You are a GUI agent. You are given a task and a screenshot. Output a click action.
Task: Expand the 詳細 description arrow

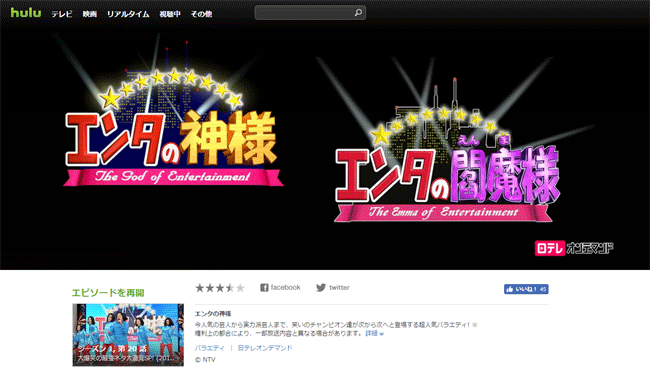pos(381,334)
